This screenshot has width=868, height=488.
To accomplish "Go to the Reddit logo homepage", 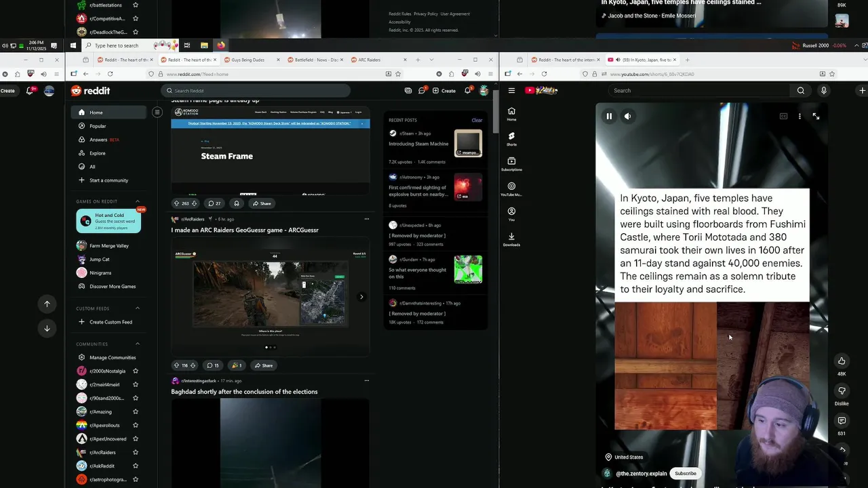I will pyautogui.click(x=90, y=91).
